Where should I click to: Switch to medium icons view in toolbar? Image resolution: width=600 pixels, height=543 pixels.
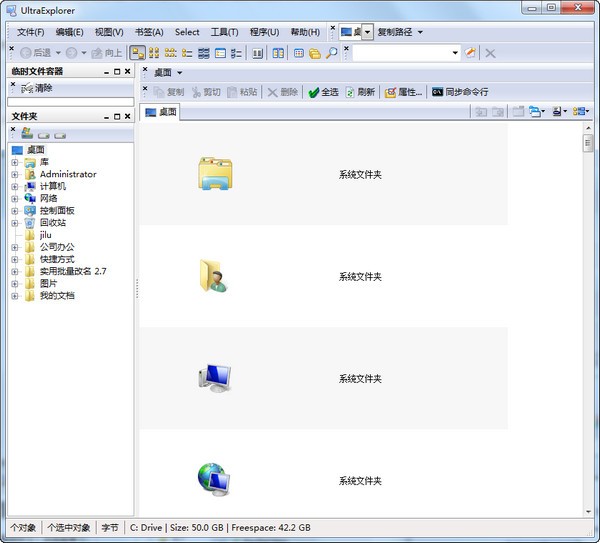(154, 53)
